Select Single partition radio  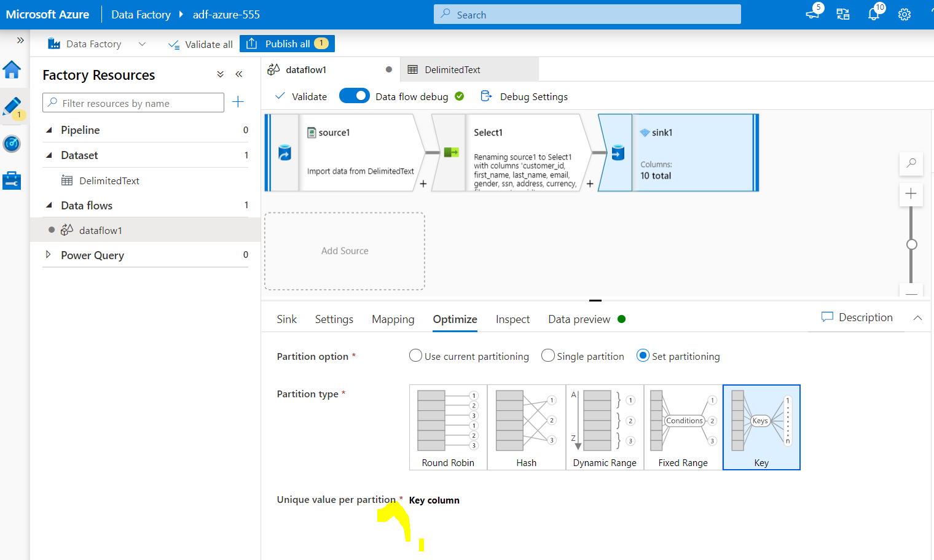click(x=548, y=356)
